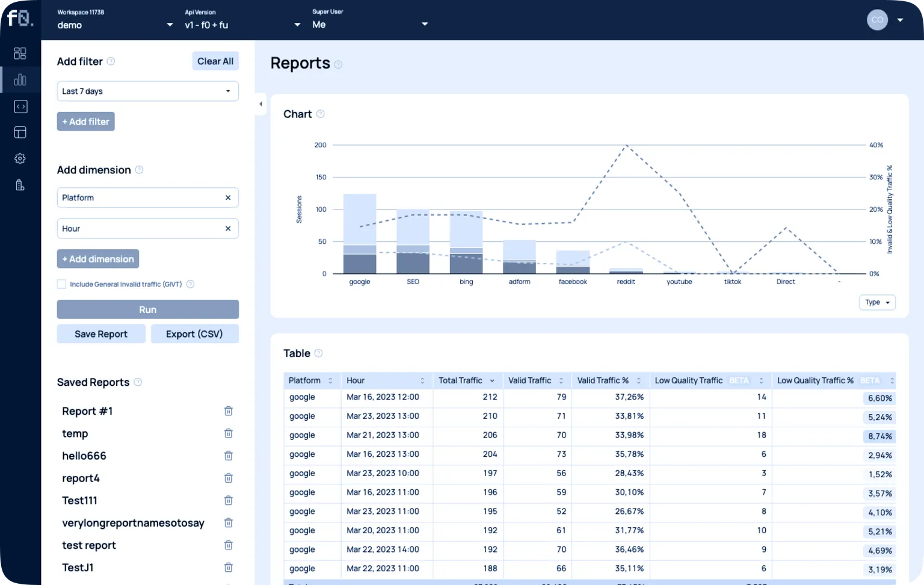This screenshot has width=924, height=585.
Task: Select the bar chart reports sidebar icon
Action: tap(20, 80)
